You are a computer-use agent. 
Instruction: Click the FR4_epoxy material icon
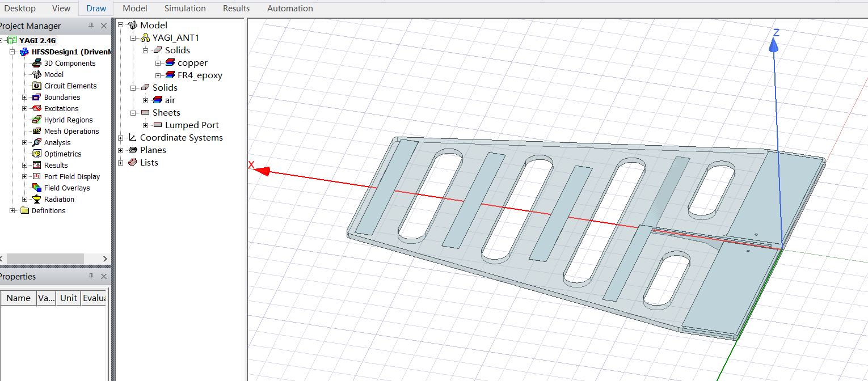(170, 75)
